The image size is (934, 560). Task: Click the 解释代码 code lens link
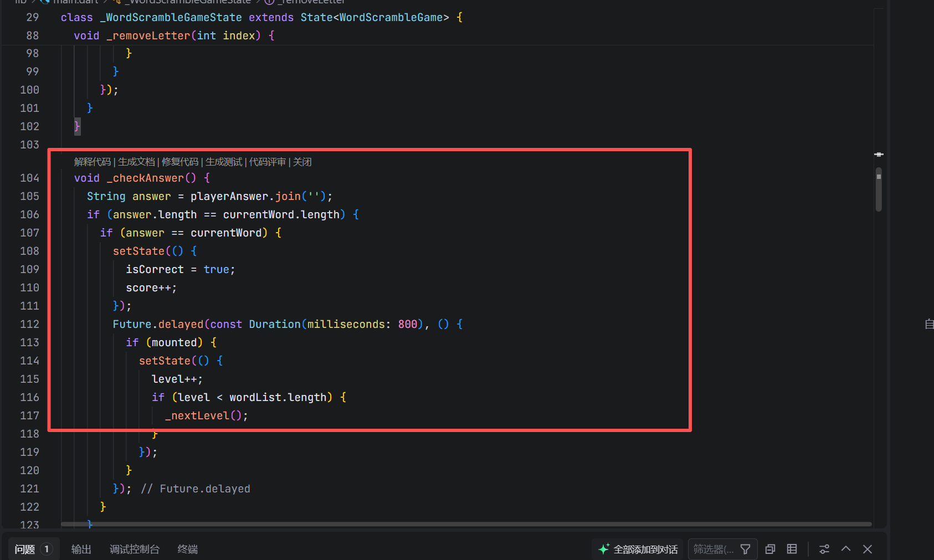(x=93, y=162)
